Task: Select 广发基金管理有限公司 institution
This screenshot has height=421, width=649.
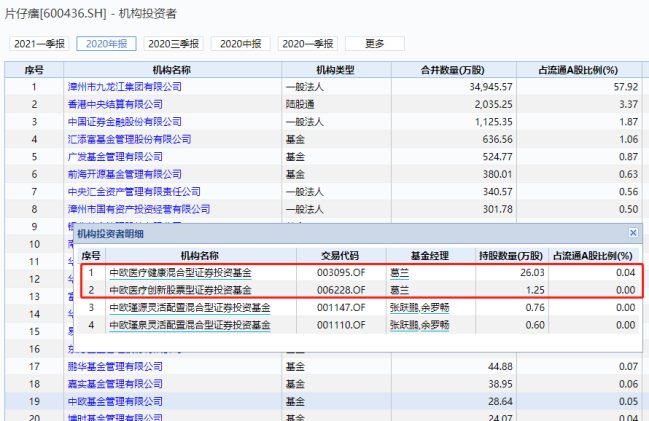Action: pos(114,157)
